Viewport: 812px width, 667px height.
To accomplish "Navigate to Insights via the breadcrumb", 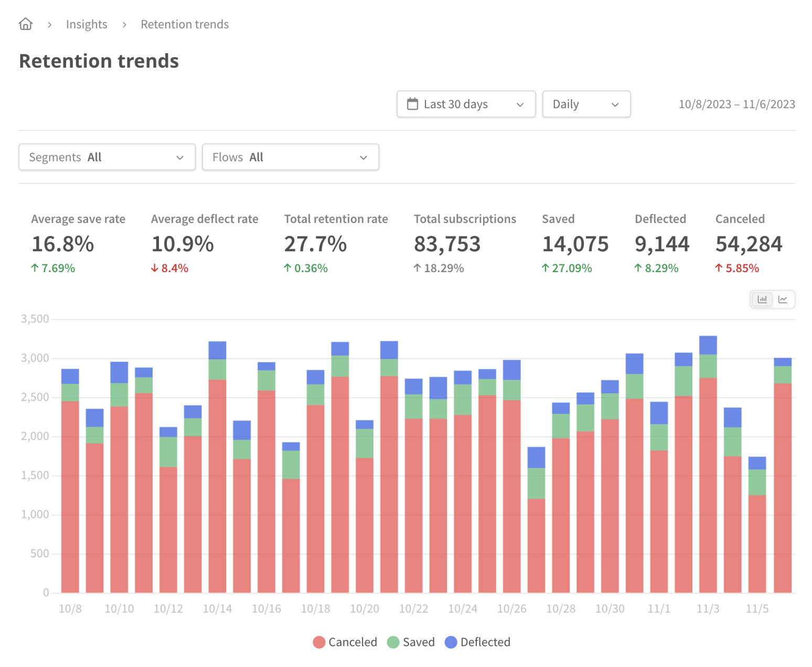I will tap(87, 24).
